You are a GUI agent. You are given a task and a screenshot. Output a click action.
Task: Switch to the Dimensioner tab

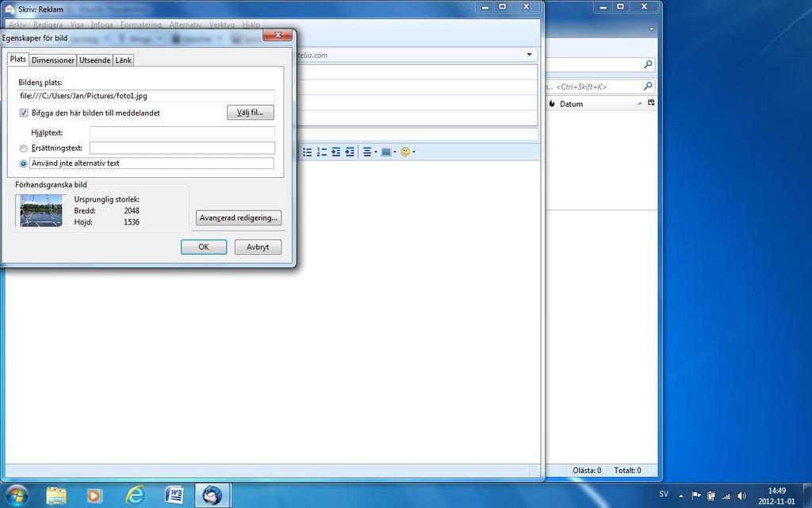[53, 60]
